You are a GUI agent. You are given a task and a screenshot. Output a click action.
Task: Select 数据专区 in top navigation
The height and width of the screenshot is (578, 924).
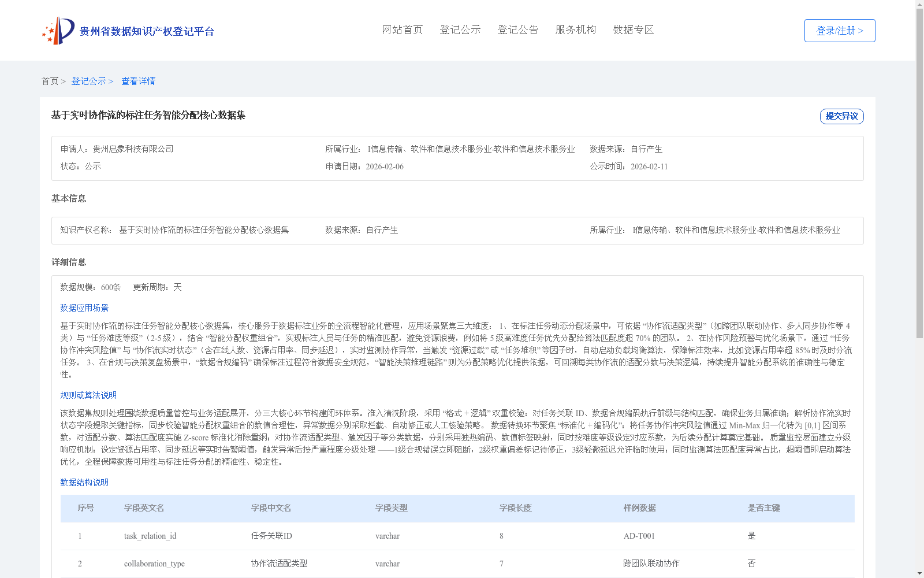coord(634,29)
